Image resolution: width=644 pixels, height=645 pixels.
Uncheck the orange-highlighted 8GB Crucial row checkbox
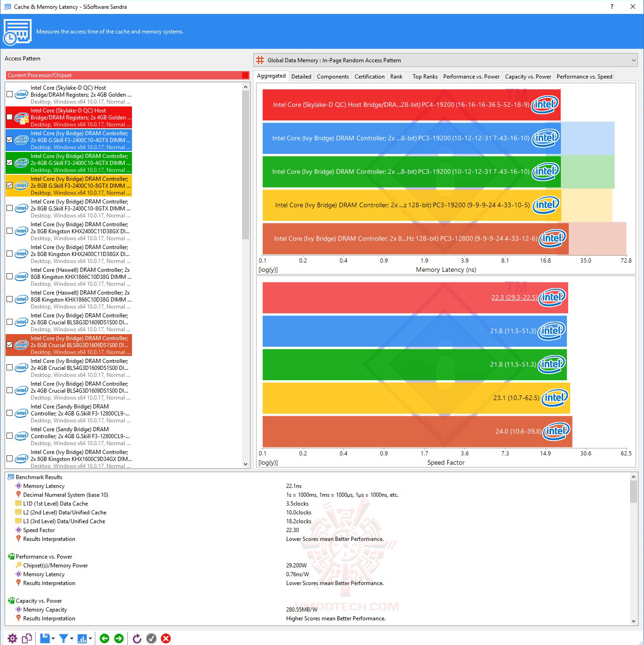(x=10, y=345)
